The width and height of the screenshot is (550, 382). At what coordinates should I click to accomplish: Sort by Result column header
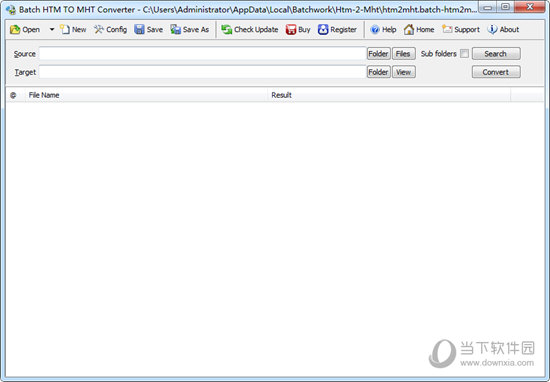(389, 95)
